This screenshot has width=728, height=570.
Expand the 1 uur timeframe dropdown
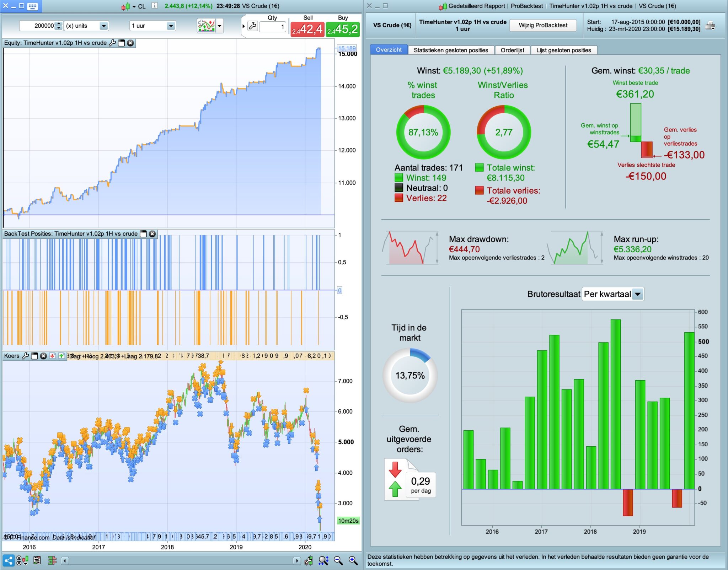pos(171,26)
